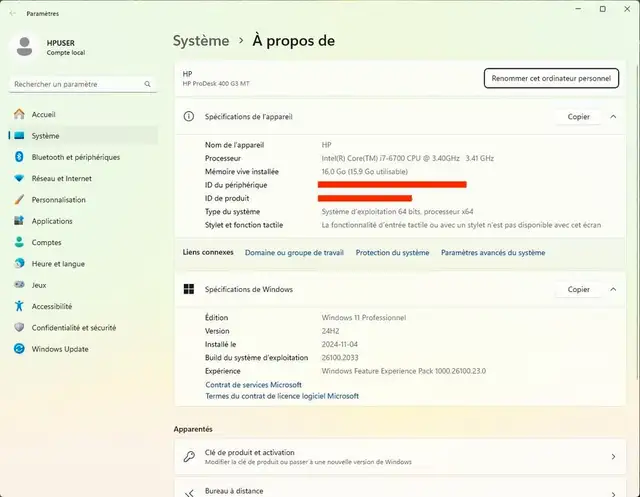Viewport: 640px width, 497px height.
Task: Copy Windows specifications with Copier button
Action: point(578,289)
